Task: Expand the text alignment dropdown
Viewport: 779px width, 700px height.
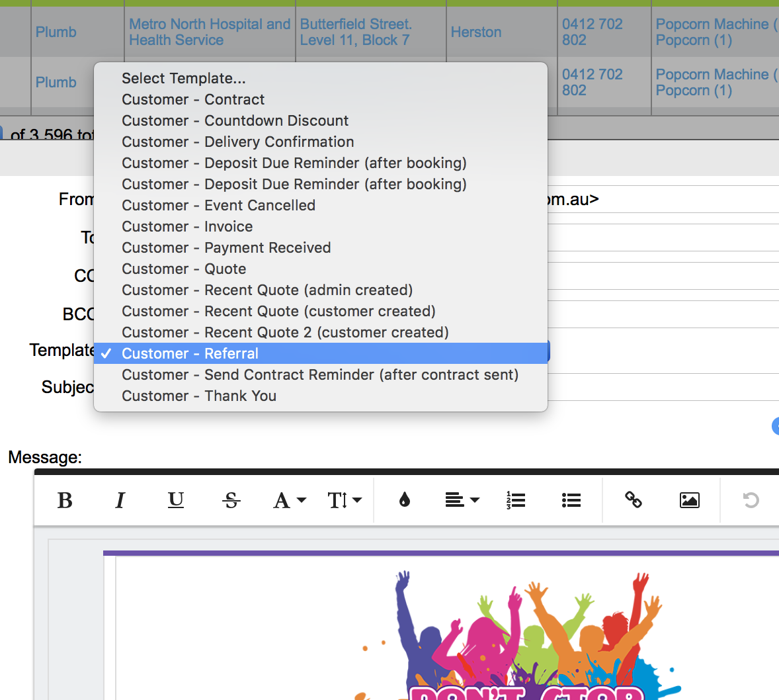Action: [x=462, y=501]
